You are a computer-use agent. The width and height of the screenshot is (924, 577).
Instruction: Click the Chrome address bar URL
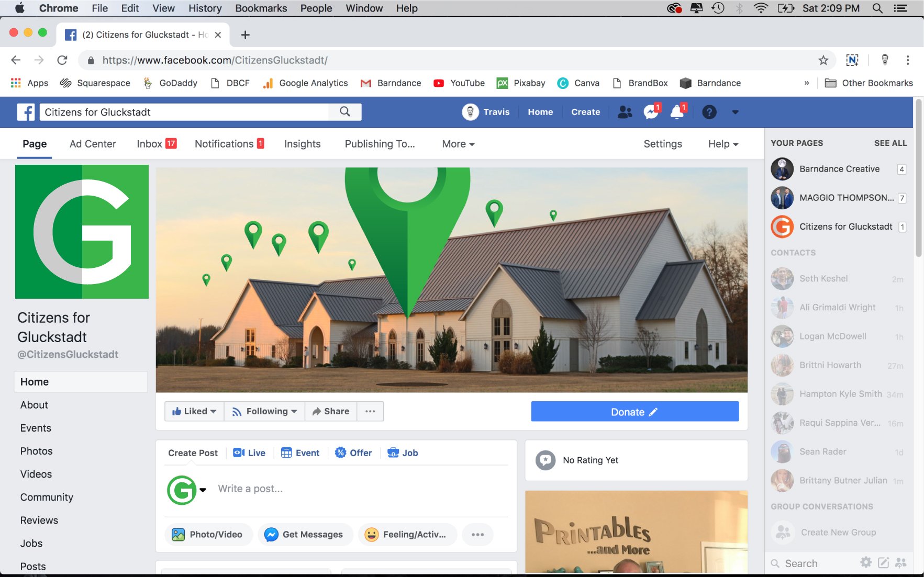point(215,60)
